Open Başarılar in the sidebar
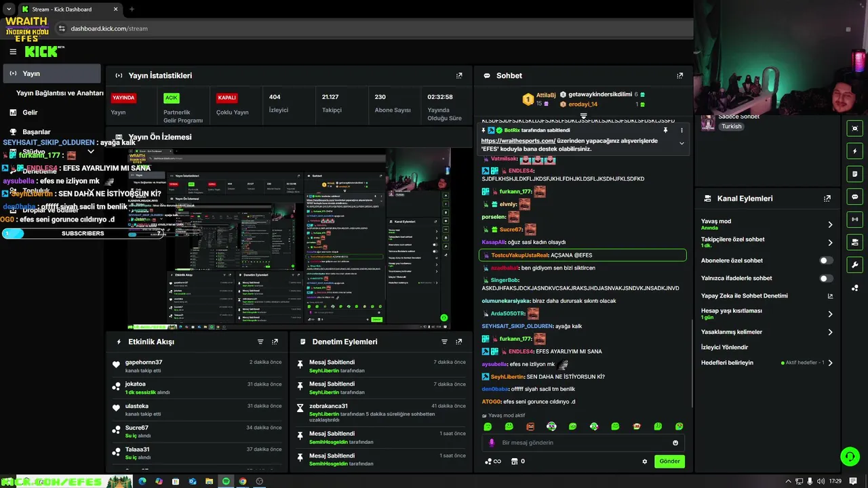 37,132
